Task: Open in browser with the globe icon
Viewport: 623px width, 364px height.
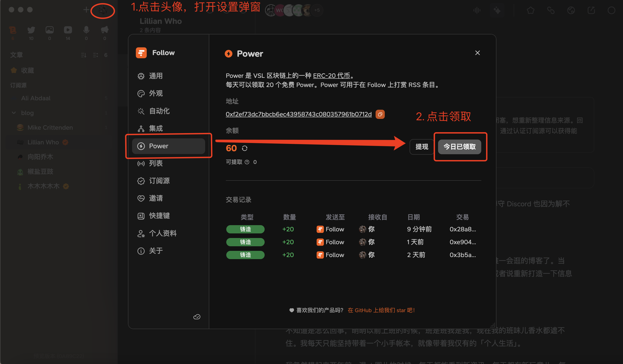Action: (x=571, y=10)
